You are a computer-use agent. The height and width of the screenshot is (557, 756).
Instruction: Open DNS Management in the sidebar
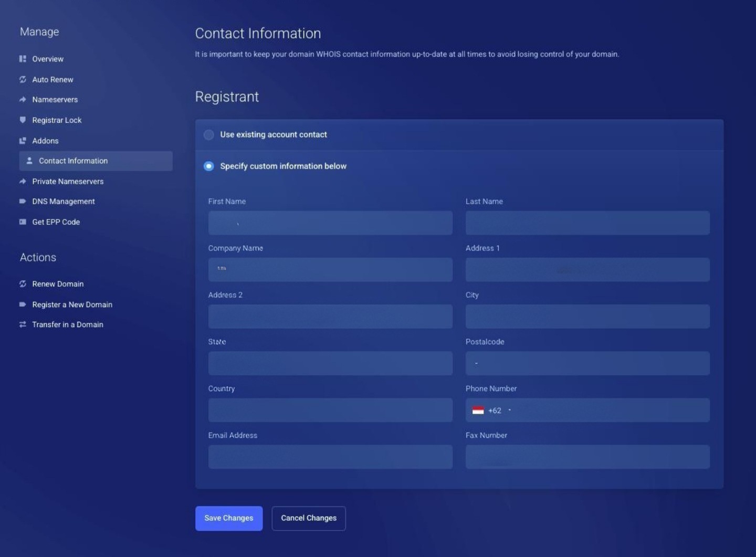click(64, 201)
